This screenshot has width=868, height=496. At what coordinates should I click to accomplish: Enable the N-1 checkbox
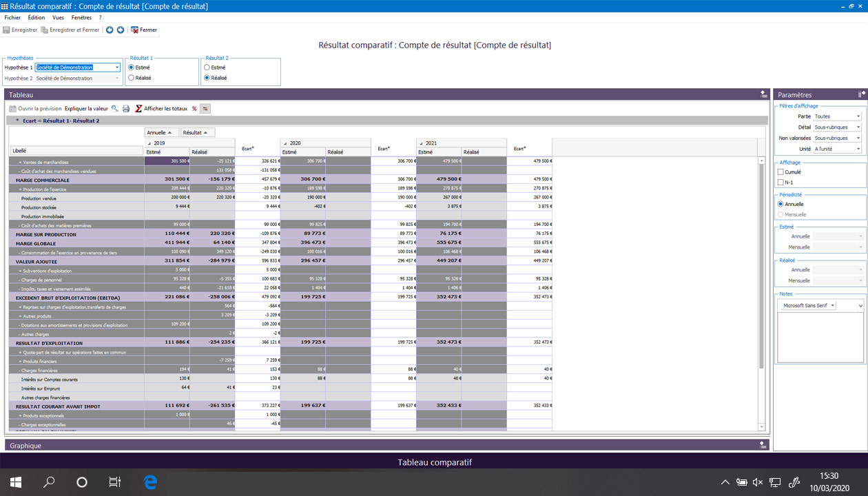click(x=781, y=183)
